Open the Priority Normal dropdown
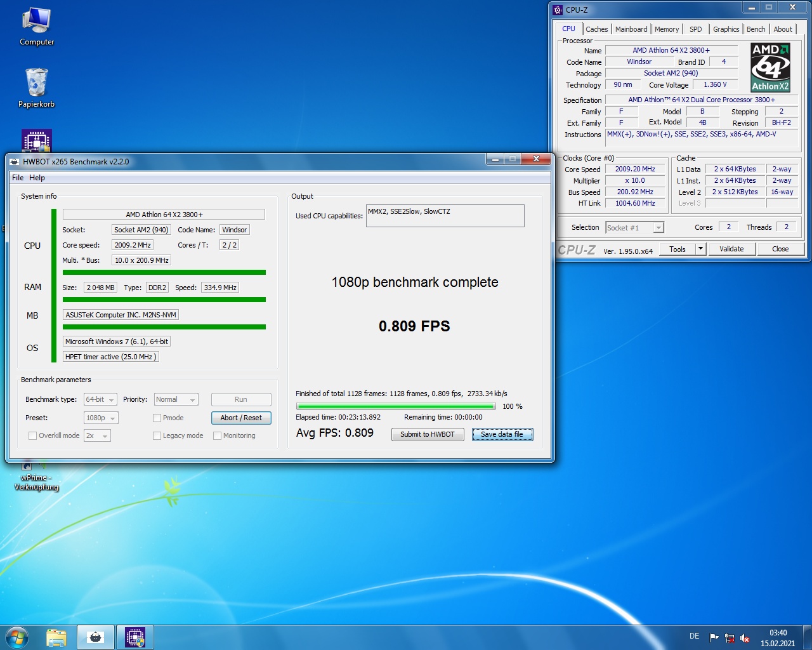Screen dimensions: 812x650 tap(176, 399)
